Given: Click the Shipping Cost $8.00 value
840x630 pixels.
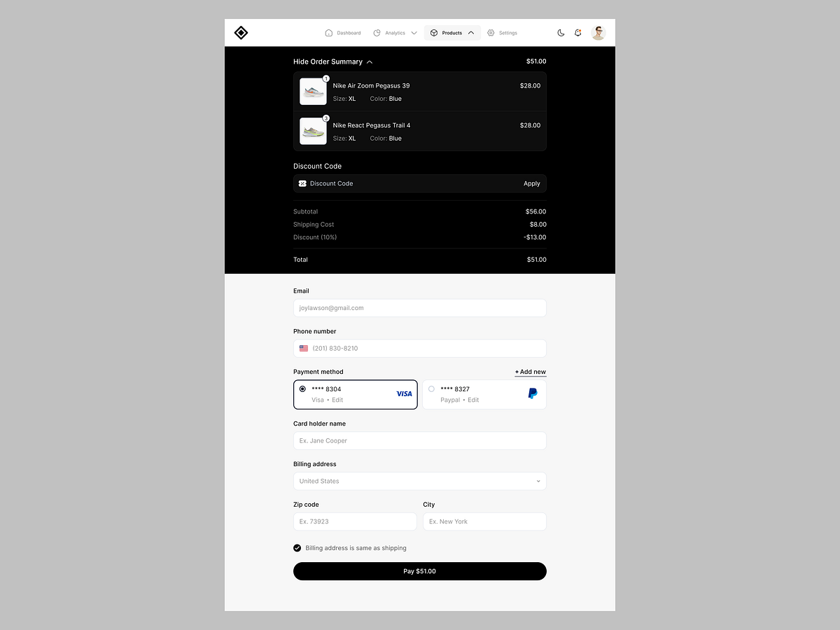Looking at the screenshot, I should [538, 225].
